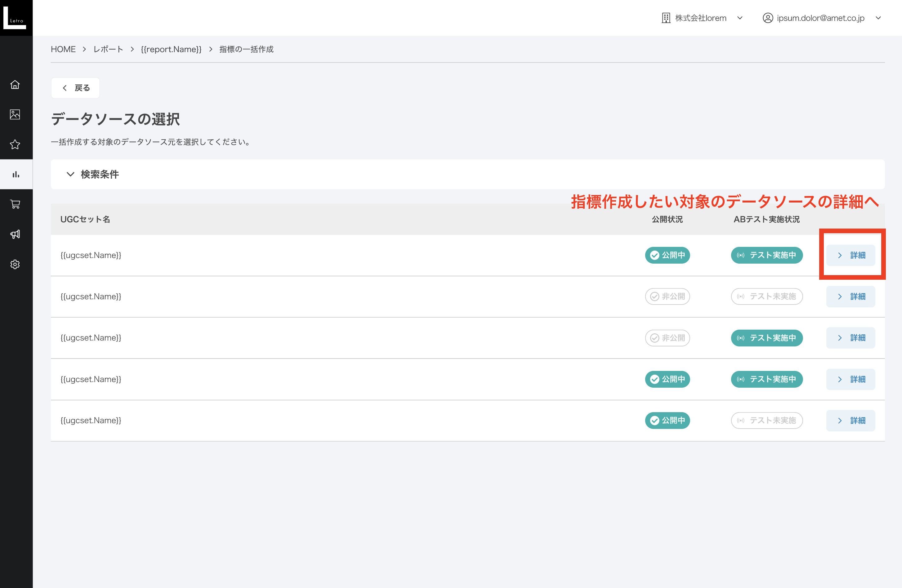Click the 公開中 badge in first row
The width and height of the screenshot is (902, 588).
coord(667,255)
